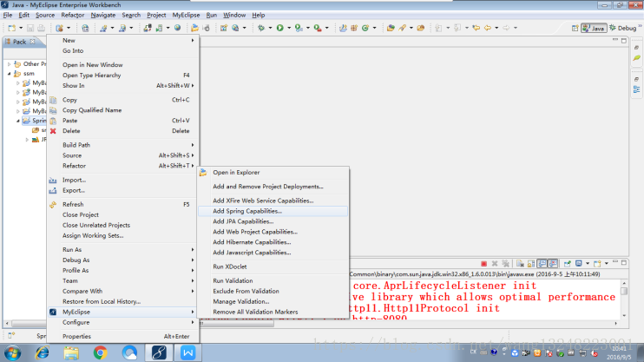Close the Package Explorer tab
This screenshot has height=362, width=644.
click(32, 42)
